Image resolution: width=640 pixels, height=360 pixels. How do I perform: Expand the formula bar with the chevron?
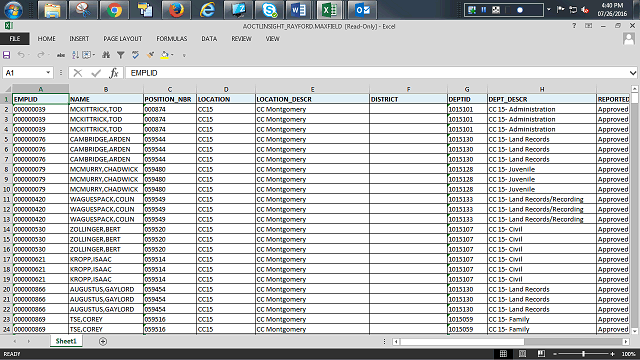pyautogui.click(x=633, y=73)
